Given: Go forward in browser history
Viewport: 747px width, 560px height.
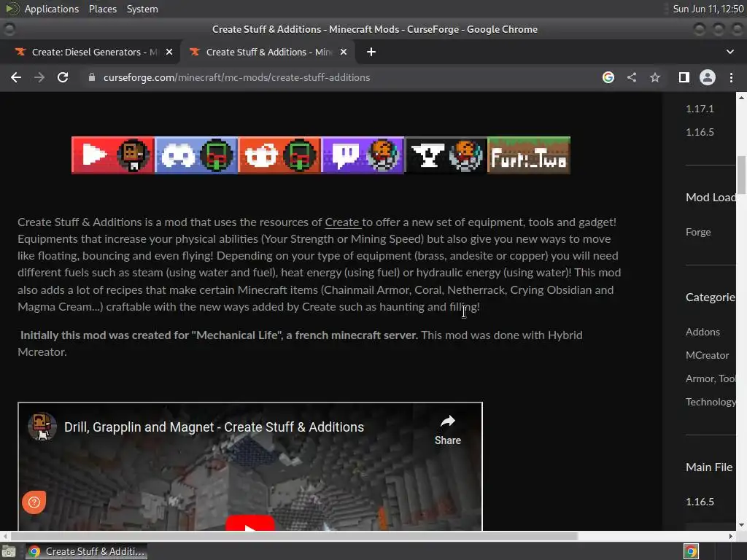Looking at the screenshot, I should [x=39, y=77].
